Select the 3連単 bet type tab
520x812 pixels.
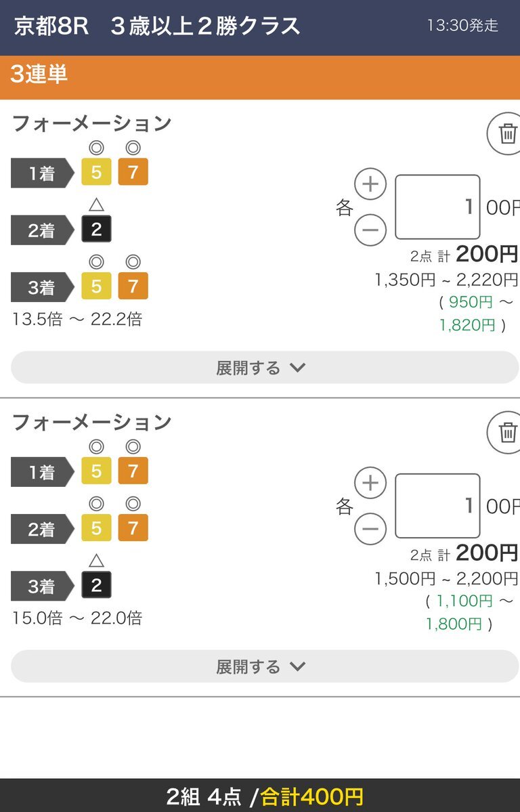pos(39,74)
